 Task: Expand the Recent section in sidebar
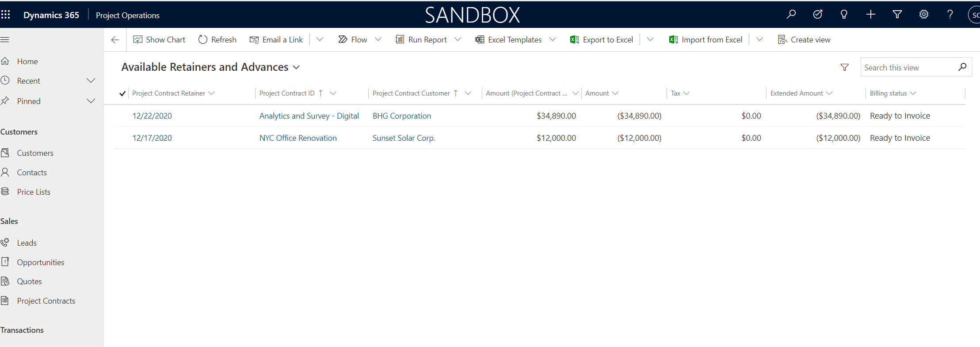click(x=91, y=81)
